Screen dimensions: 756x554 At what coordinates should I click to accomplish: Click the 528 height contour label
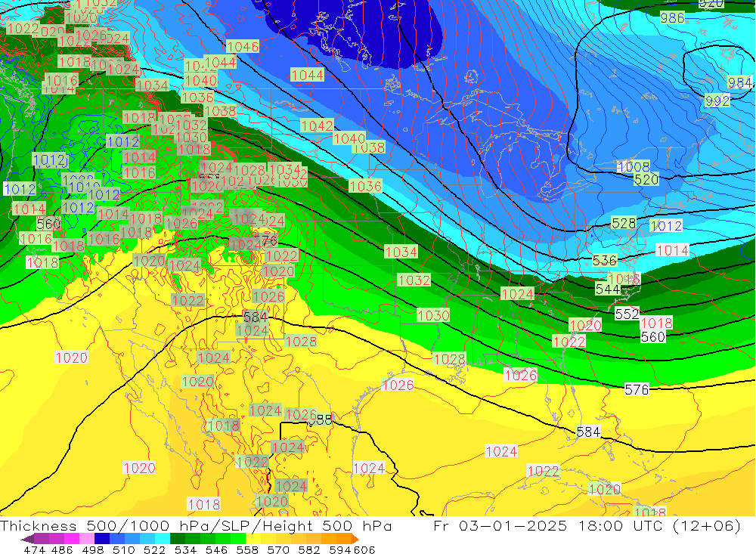tap(624, 223)
